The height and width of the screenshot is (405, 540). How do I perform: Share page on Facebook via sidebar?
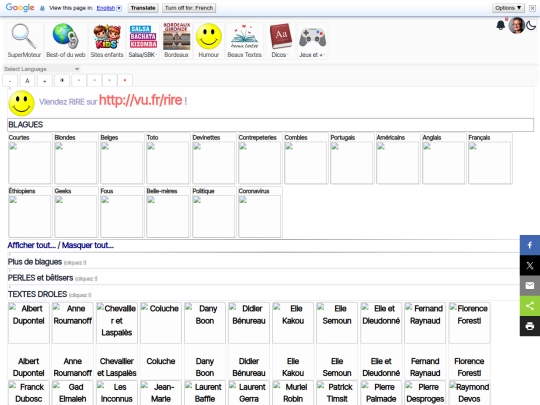click(530, 245)
